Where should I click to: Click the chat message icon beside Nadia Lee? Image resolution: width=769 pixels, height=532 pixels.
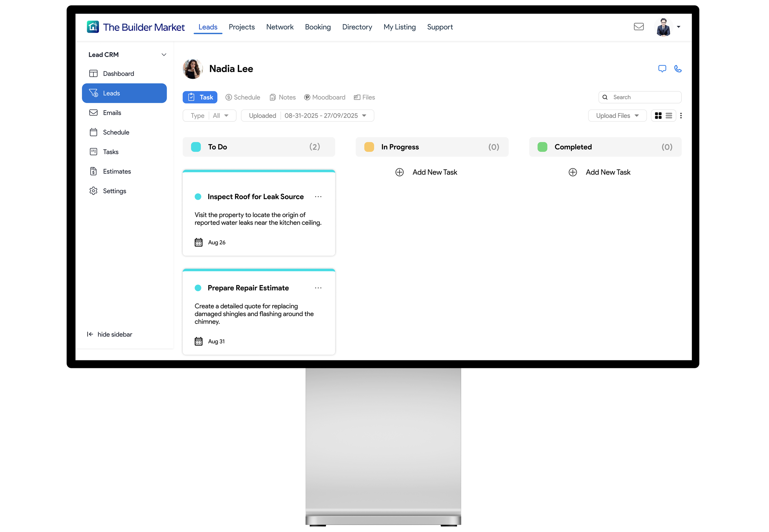point(662,69)
